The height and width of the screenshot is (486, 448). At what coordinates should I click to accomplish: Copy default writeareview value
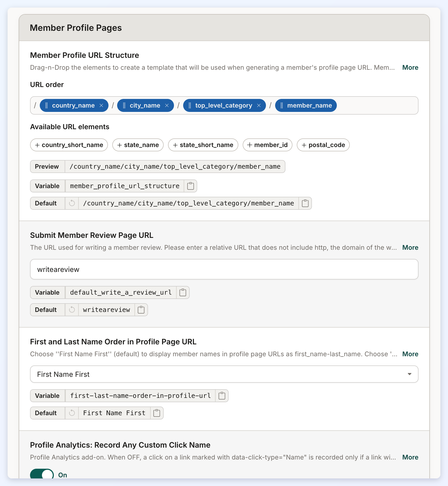click(141, 310)
